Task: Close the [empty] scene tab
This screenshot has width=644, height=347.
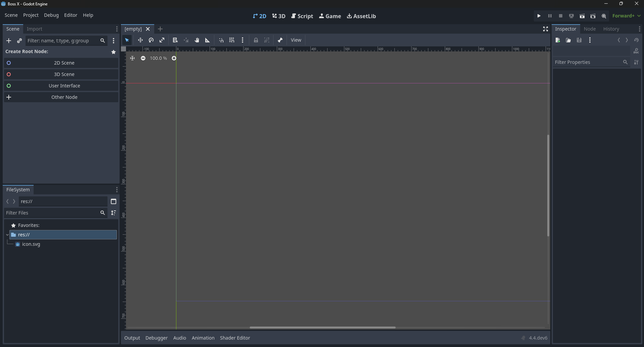Action: pos(148,29)
